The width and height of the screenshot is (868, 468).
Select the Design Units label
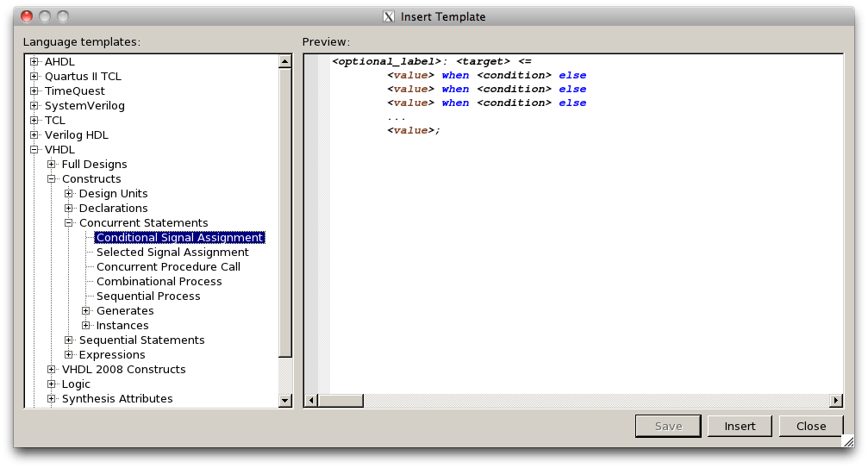(114, 194)
